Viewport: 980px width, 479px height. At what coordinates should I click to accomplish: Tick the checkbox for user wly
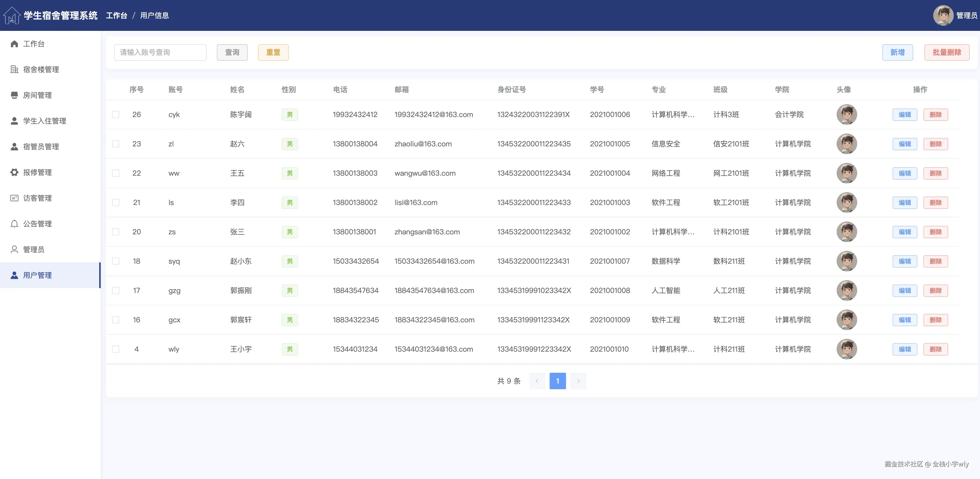[x=116, y=349]
